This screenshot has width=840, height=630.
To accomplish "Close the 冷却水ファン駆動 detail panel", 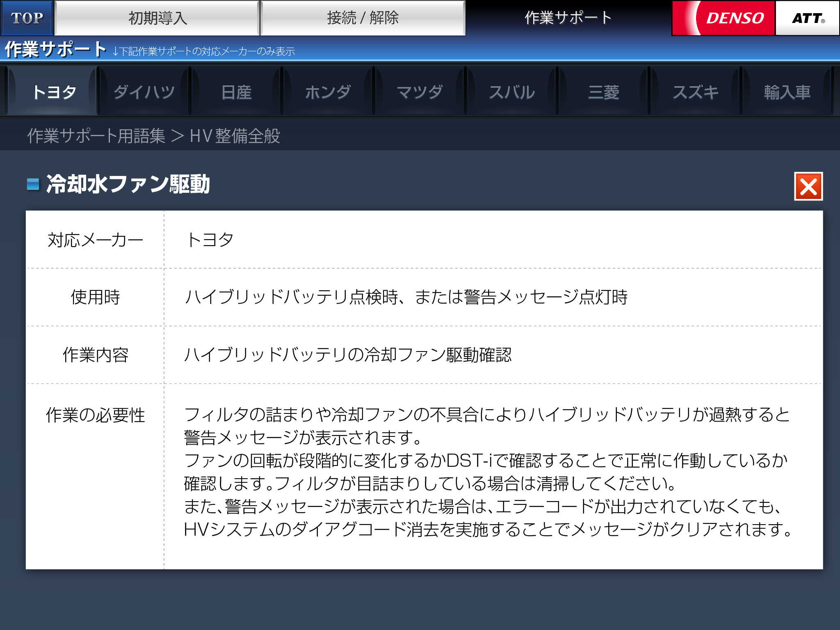I will pyautogui.click(x=808, y=186).
